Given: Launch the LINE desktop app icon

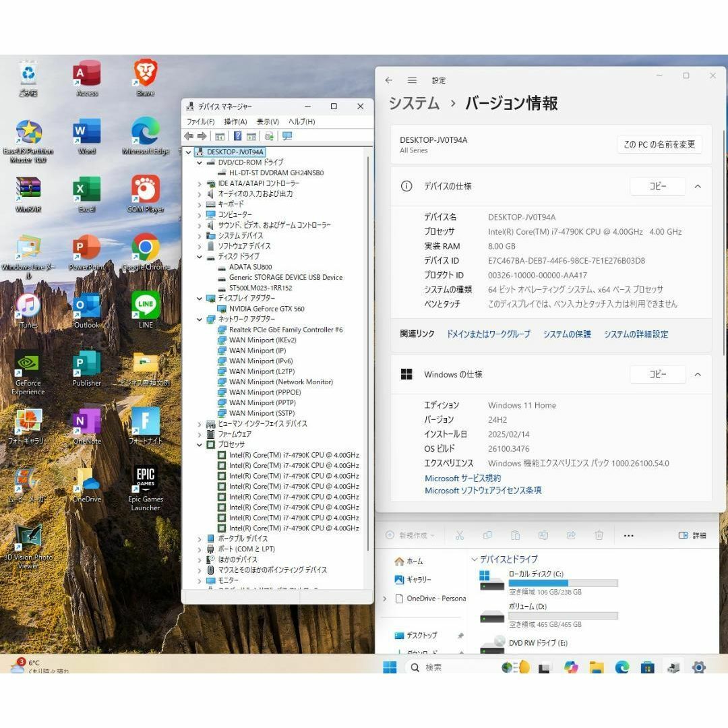Looking at the screenshot, I should pyautogui.click(x=146, y=310).
